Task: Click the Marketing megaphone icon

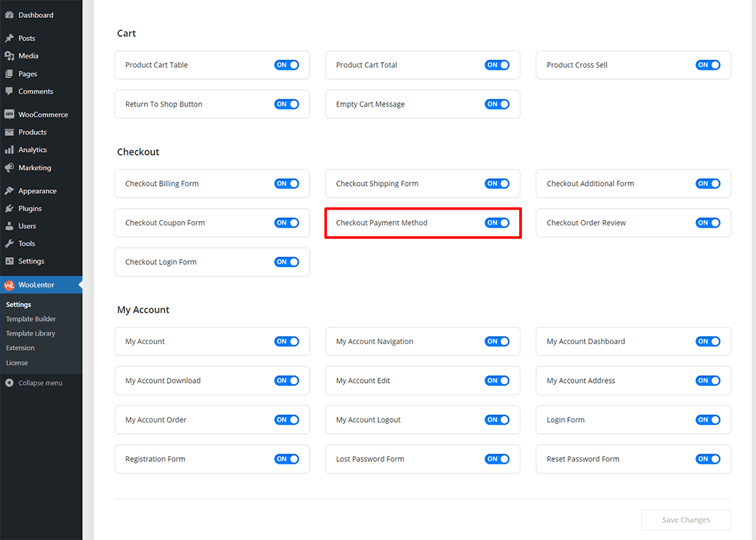Action: [9, 168]
